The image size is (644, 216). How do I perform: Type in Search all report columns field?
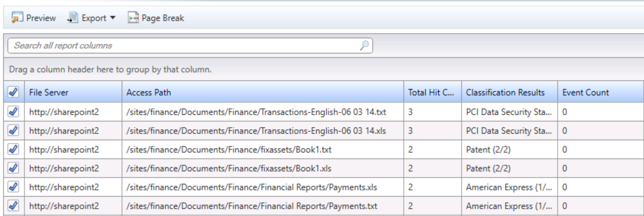tap(183, 46)
